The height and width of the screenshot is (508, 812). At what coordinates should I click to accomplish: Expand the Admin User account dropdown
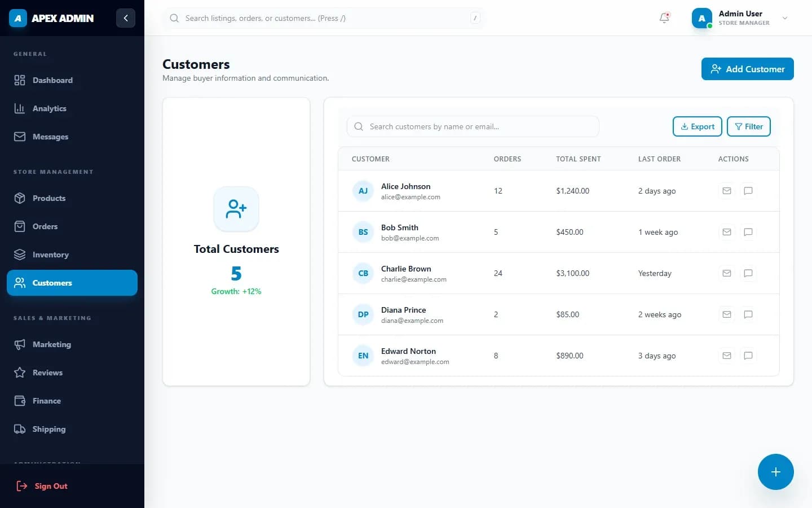pos(785,18)
